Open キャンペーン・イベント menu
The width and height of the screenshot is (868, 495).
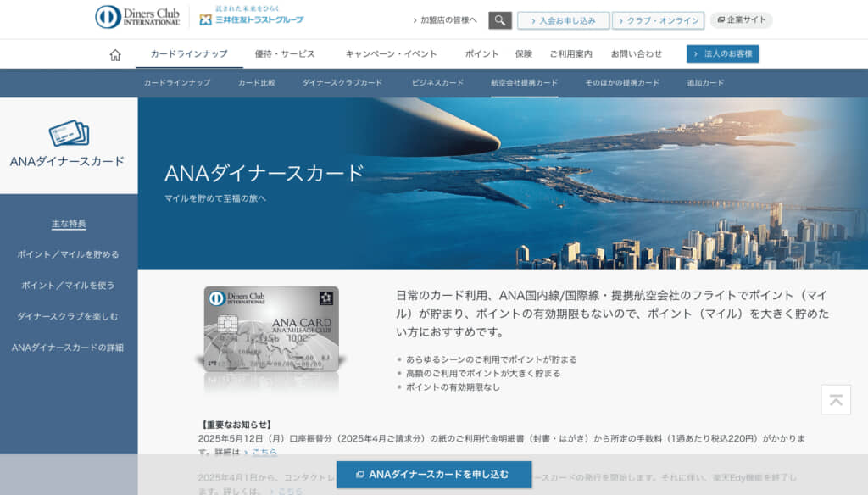(391, 53)
